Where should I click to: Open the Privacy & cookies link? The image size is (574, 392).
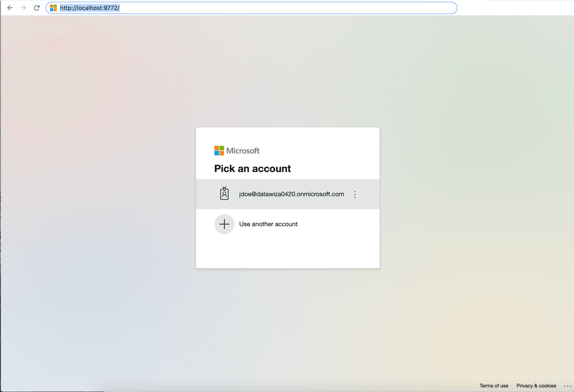pos(536,386)
